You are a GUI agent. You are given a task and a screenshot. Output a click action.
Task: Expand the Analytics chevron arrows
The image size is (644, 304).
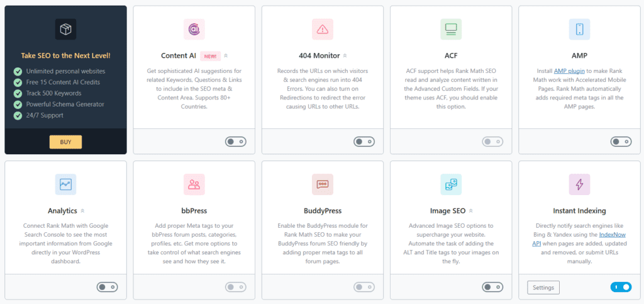tap(83, 211)
